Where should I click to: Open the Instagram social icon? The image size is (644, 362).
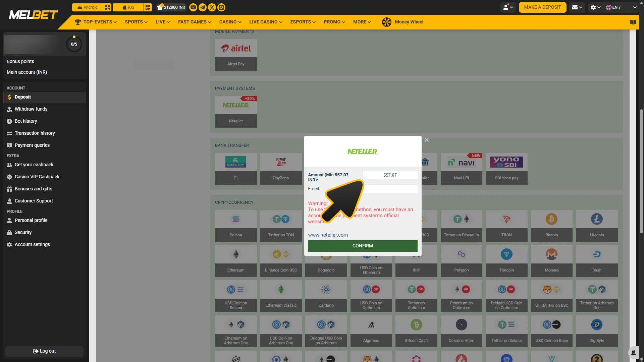221,7
